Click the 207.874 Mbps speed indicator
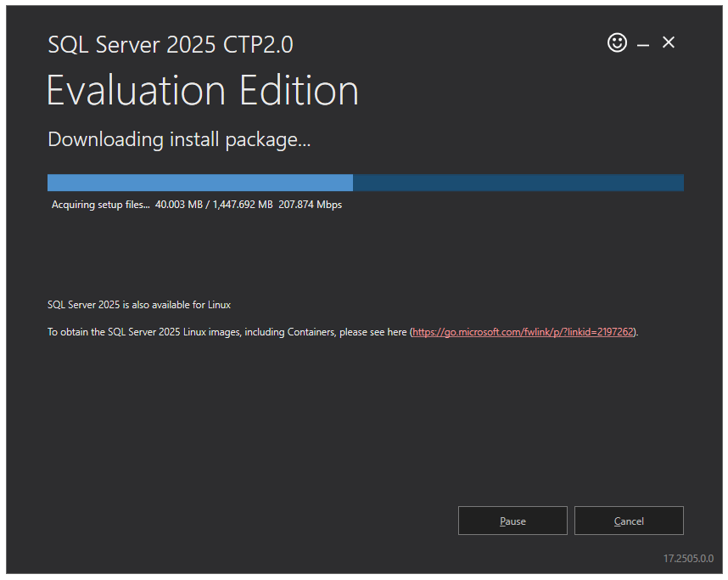Screen dimensions: 728x580 coord(312,204)
